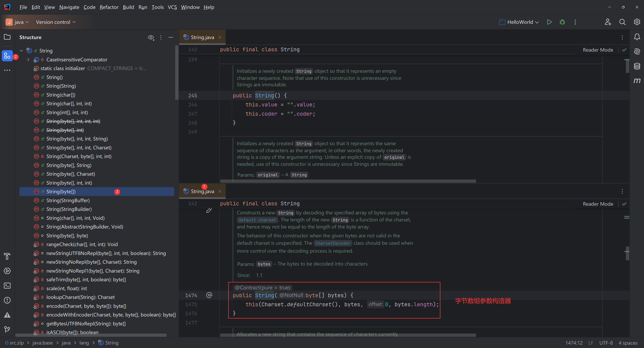Screen dimensions: 644x348
Task: Collapse the String class tree node
Action: click(21, 51)
